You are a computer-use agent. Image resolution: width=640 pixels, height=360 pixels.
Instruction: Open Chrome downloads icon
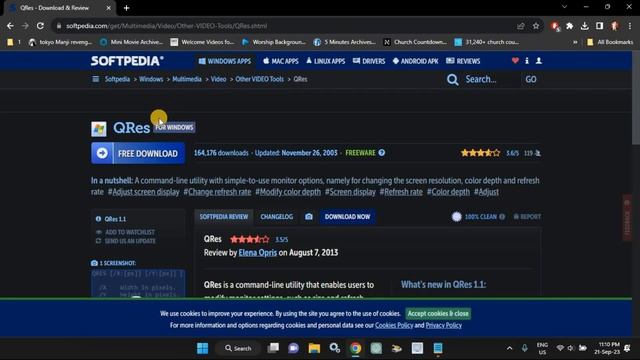click(x=584, y=26)
